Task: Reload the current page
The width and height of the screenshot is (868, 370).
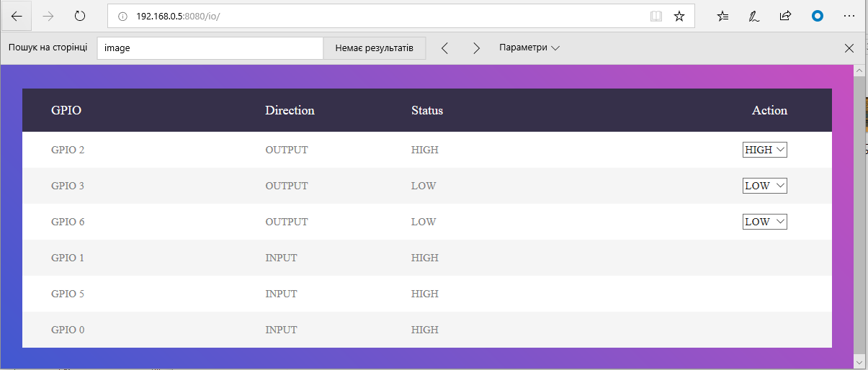Action: pos(80,16)
